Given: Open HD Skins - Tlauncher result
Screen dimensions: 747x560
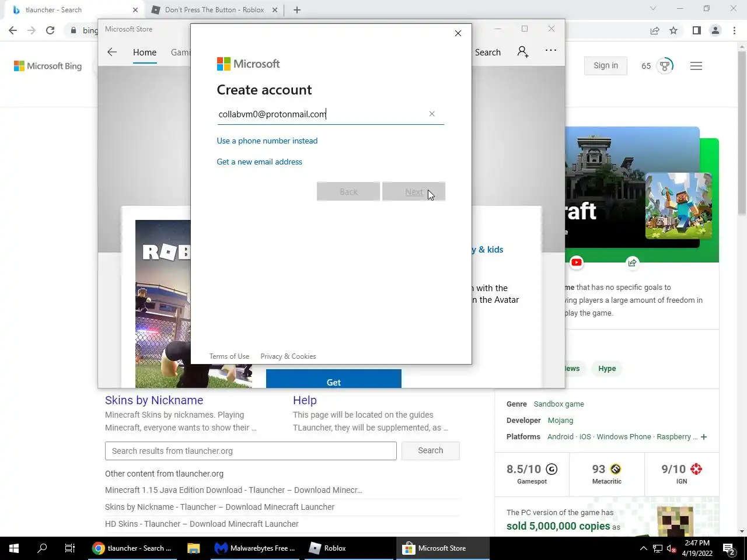Looking at the screenshot, I should (x=202, y=524).
